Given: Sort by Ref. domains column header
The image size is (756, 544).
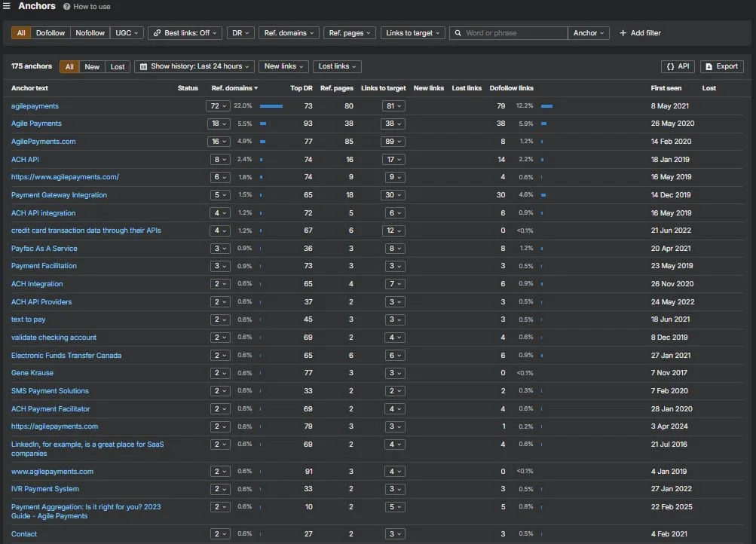Looking at the screenshot, I should point(234,88).
